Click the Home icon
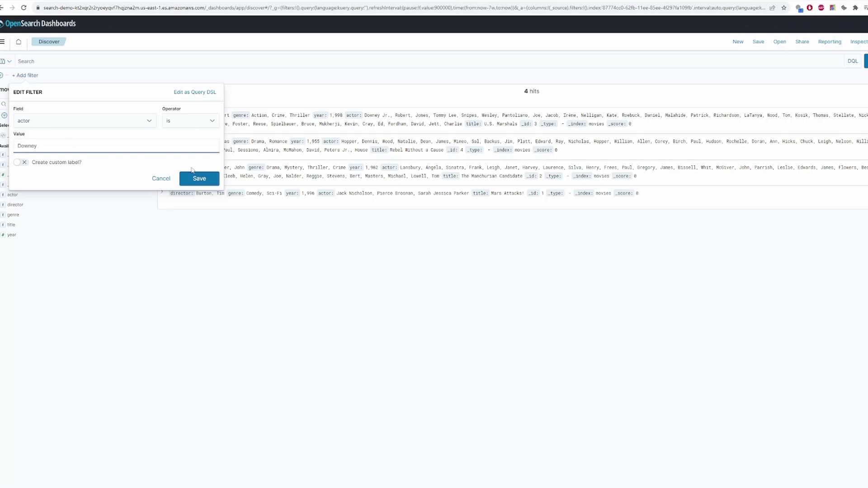Screen dimensions: 868x488 click(19, 42)
